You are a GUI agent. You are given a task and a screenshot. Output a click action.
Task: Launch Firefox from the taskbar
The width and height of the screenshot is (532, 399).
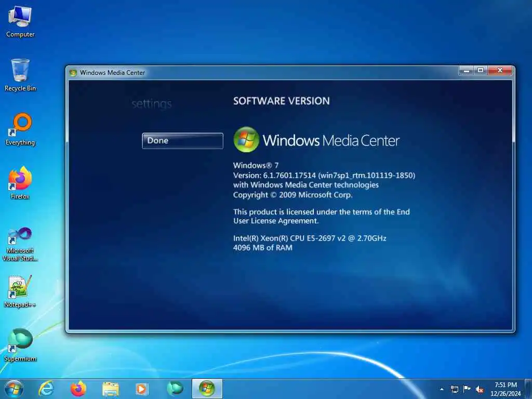point(78,389)
